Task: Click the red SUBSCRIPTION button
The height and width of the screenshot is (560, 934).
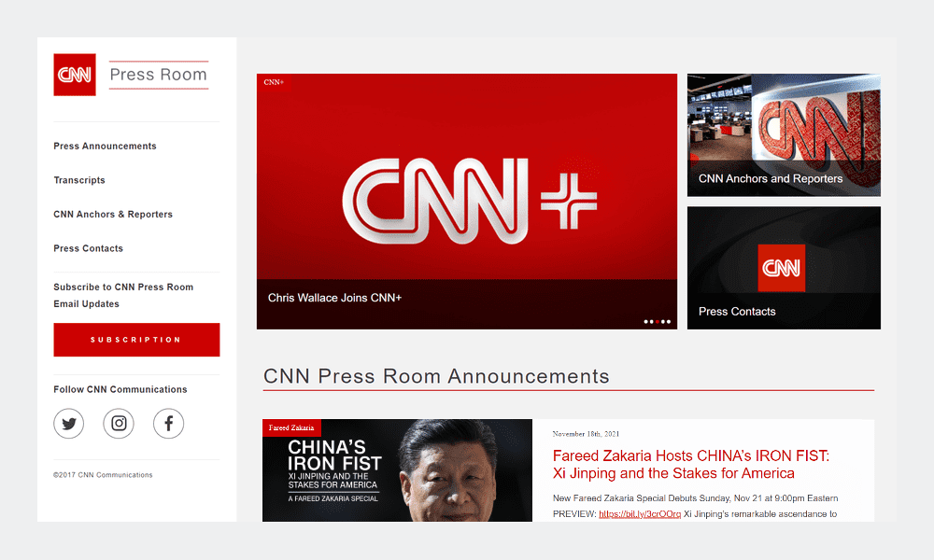Action: [136, 340]
